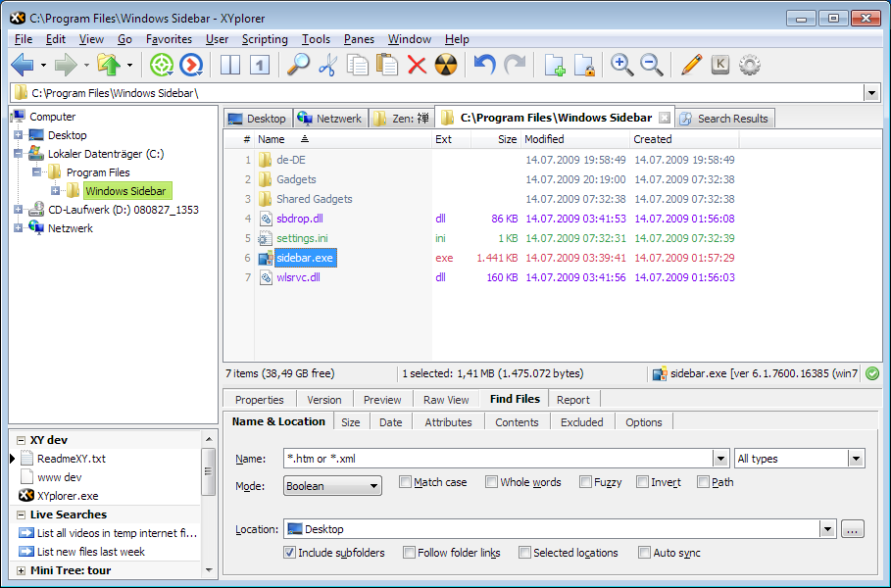Click the red X Delete icon
The width and height of the screenshot is (891, 588).
pyautogui.click(x=417, y=65)
